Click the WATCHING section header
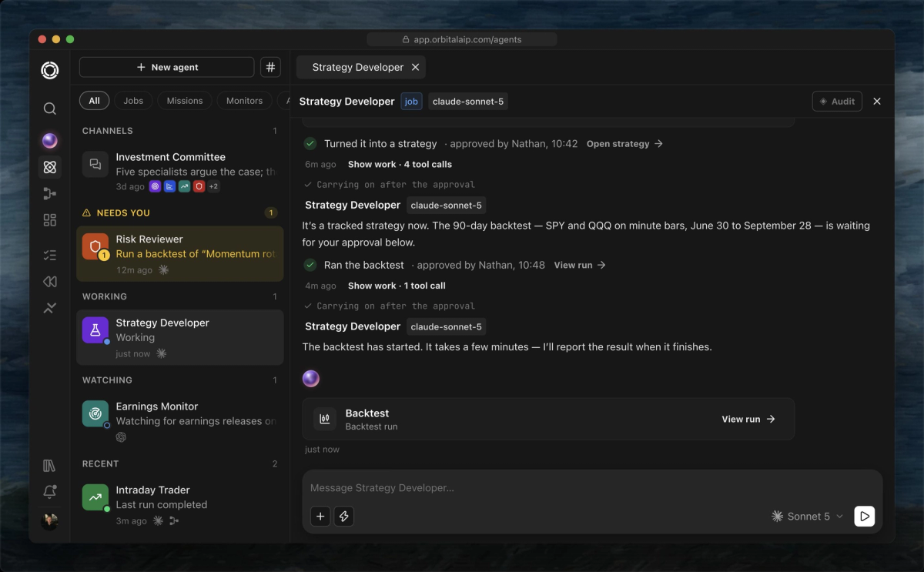 [107, 380]
